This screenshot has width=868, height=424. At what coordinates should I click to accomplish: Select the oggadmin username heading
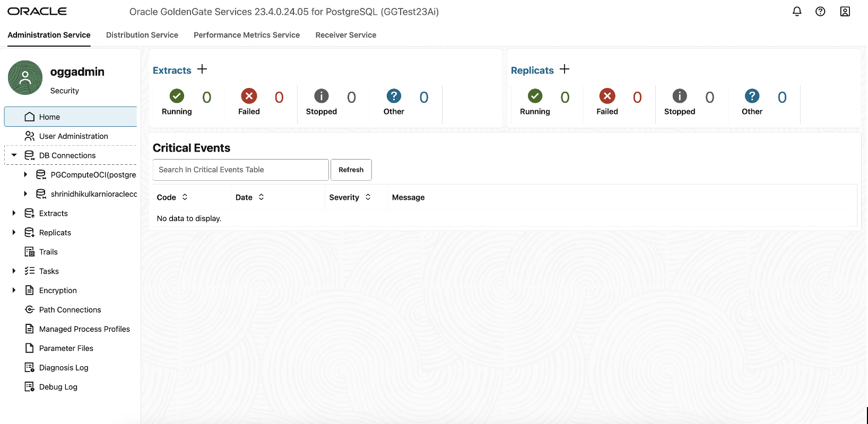click(x=77, y=72)
